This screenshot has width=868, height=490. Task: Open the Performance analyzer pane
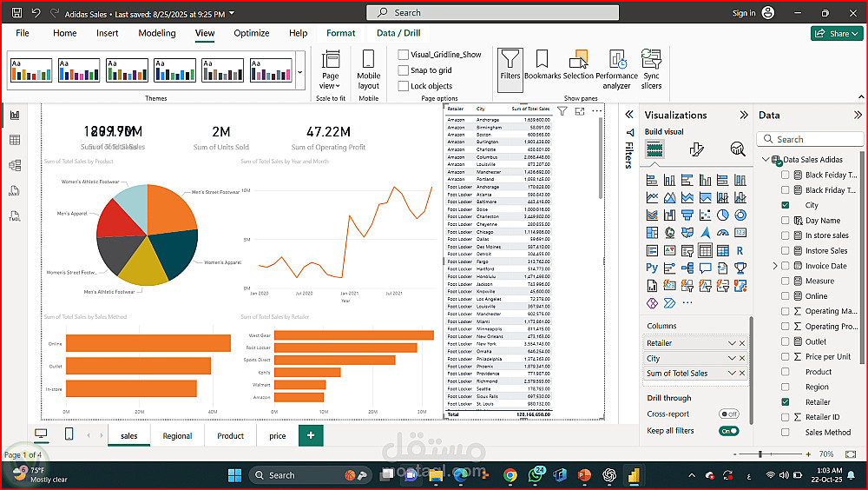(x=616, y=70)
